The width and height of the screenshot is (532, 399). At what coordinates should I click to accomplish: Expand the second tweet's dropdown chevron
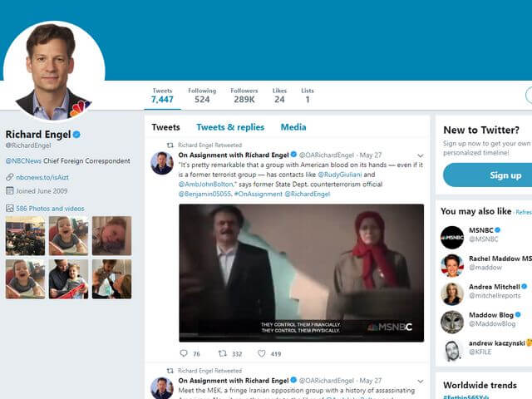click(x=421, y=382)
